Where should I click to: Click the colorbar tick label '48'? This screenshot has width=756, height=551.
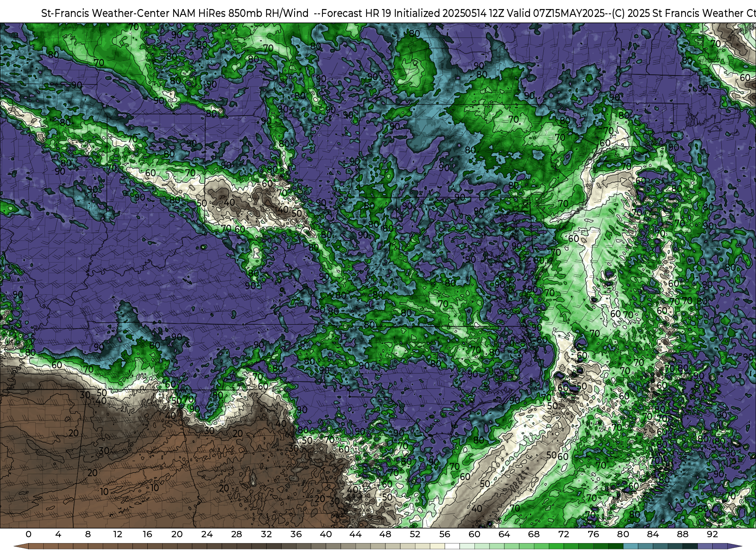pos(385,534)
